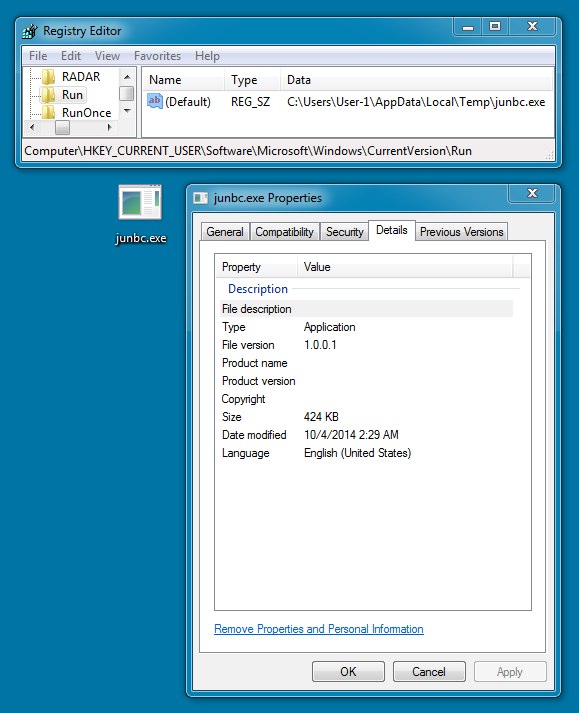The height and width of the screenshot is (713, 579).
Task: Click the Cancel button
Action: (x=429, y=672)
